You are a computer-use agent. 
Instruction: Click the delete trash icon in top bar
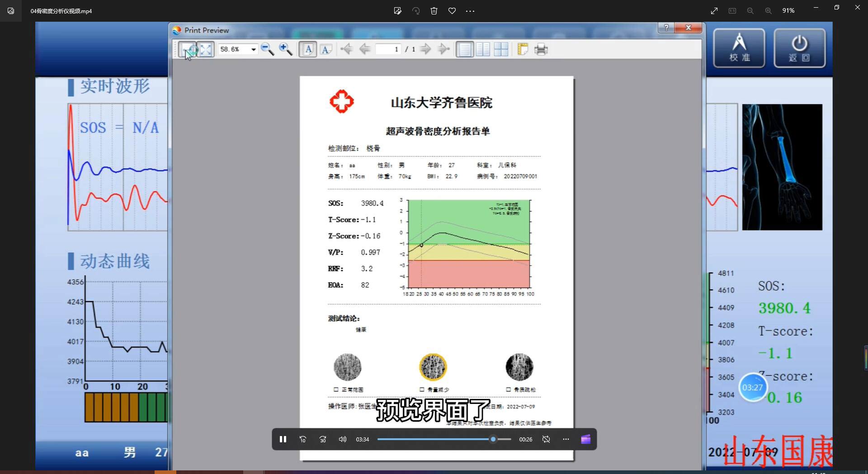[x=434, y=11]
